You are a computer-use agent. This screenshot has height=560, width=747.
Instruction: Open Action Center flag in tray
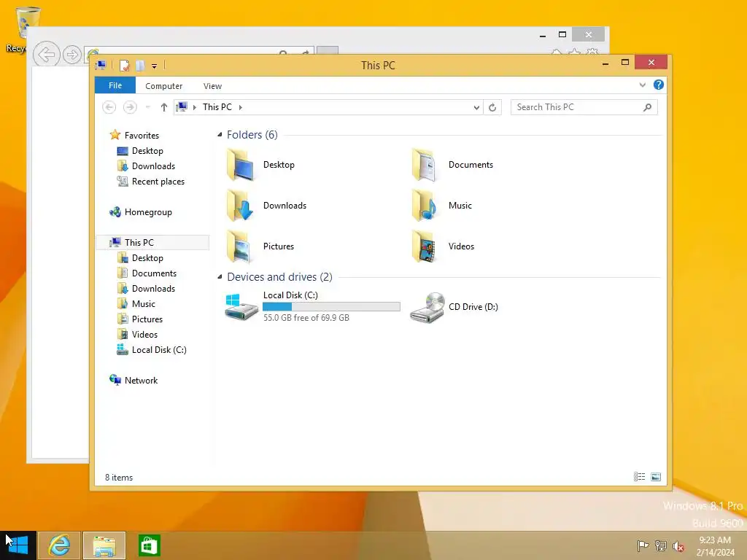(643, 545)
